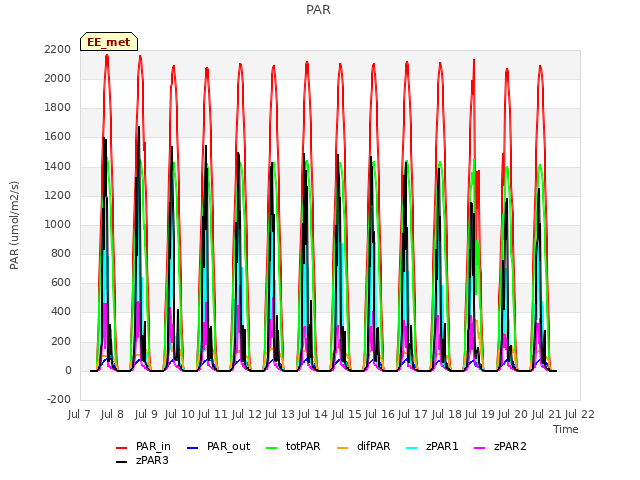
Task: Click the Jul 17 tick label
Action: tap(413, 415)
